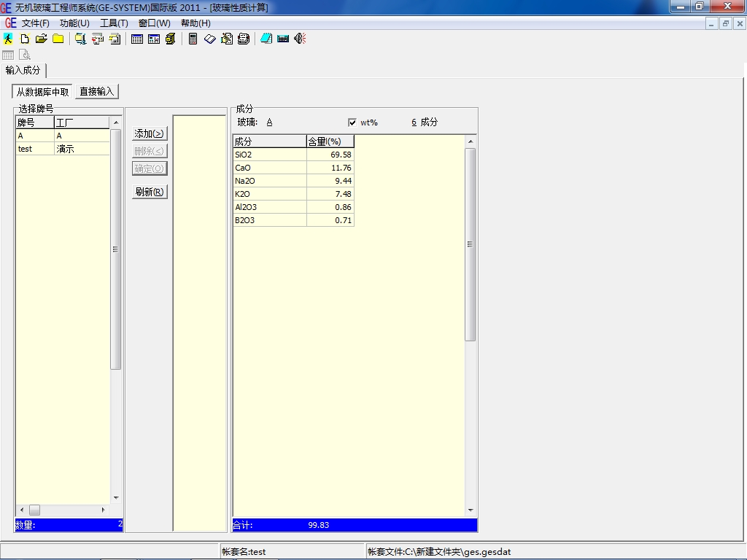This screenshot has width=747, height=560.
Task: Open the calculator tool icon
Action: click(193, 39)
